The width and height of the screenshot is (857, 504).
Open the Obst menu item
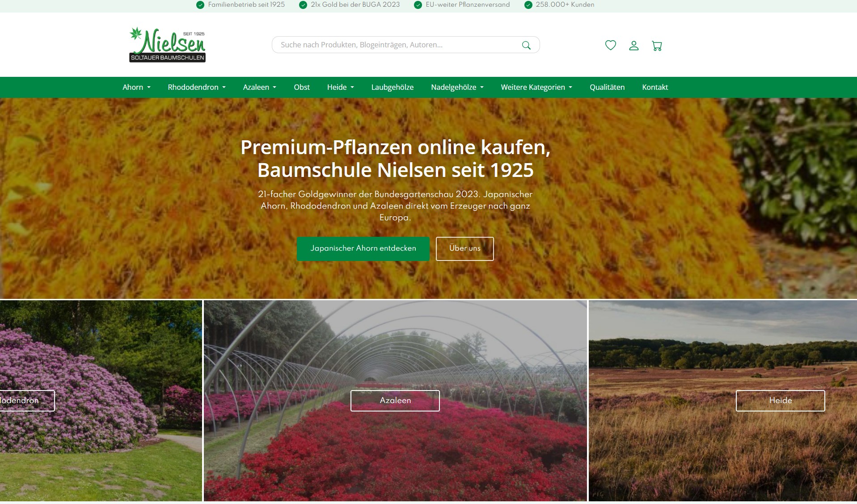(x=302, y=87)
